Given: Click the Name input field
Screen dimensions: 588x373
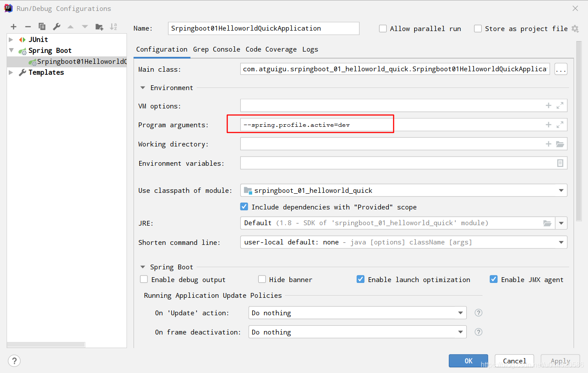Looking at the screenshot, I should [x=264, y=28].
